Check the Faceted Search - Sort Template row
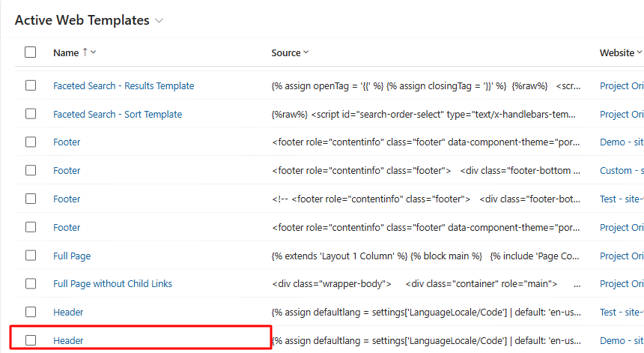 point(30,114)
